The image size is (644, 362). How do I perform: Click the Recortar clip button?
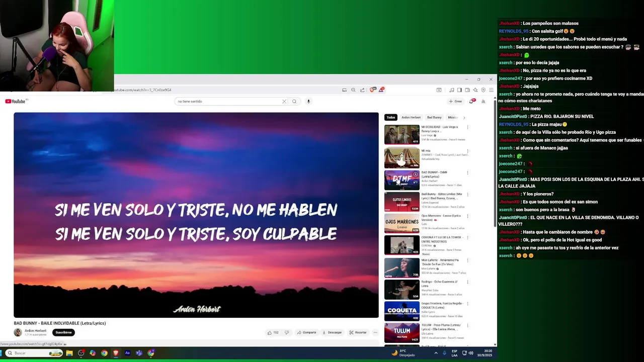pyautogui.click(x=358, y=332)
